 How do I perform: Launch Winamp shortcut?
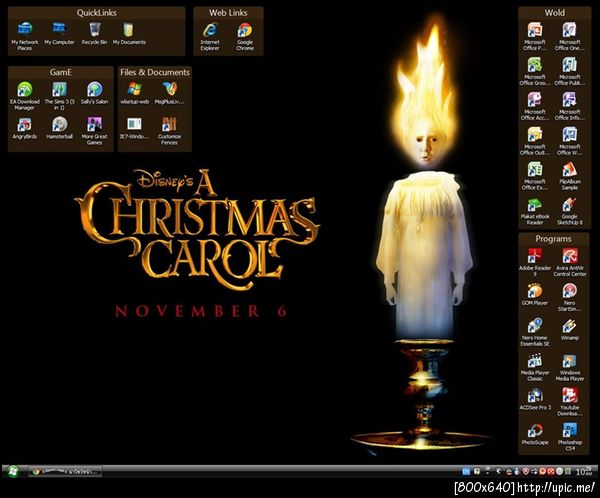pyautogui.click(x=569, y=329)
